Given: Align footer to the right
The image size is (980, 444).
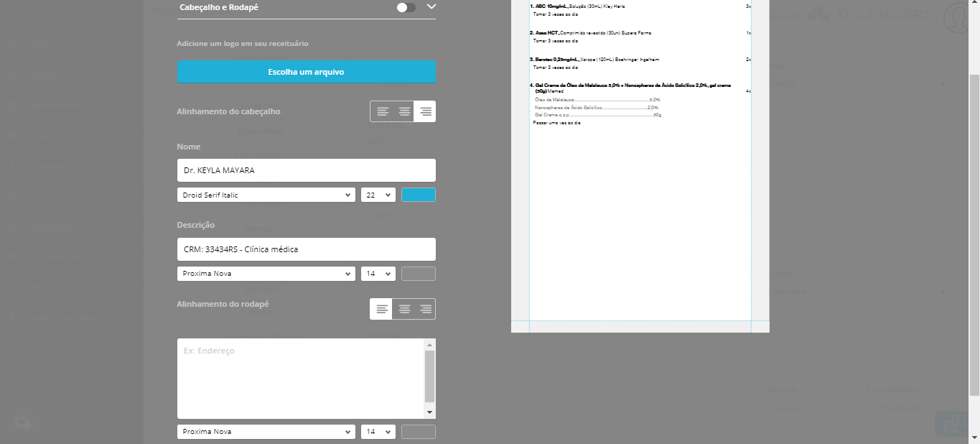Looking at the screenshot, I should click(x=425, y=309).
